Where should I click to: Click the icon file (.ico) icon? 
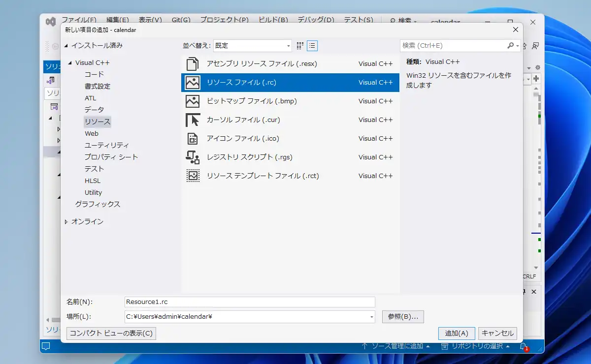coord(193,139)
